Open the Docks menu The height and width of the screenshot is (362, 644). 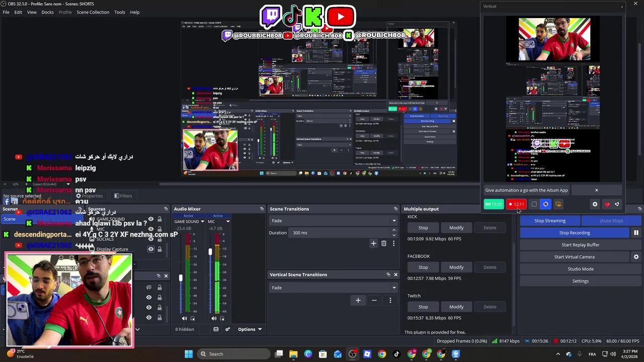coord(47,12)
